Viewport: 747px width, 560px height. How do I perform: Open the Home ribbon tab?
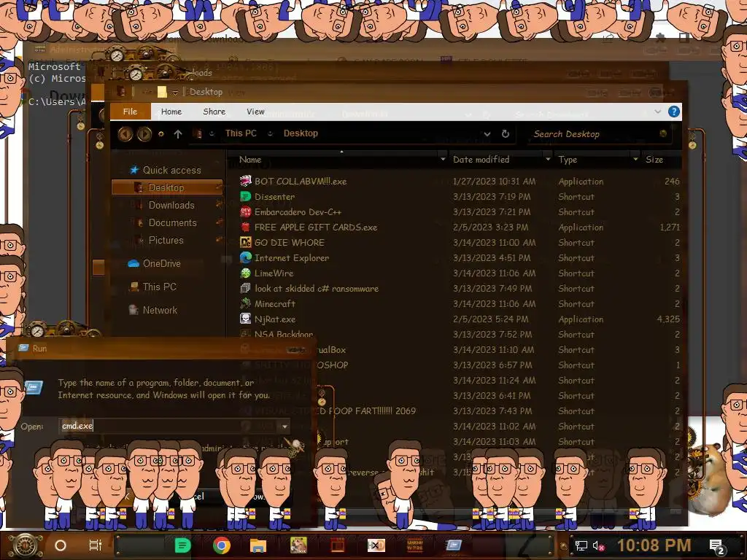(x=171, y=112)
